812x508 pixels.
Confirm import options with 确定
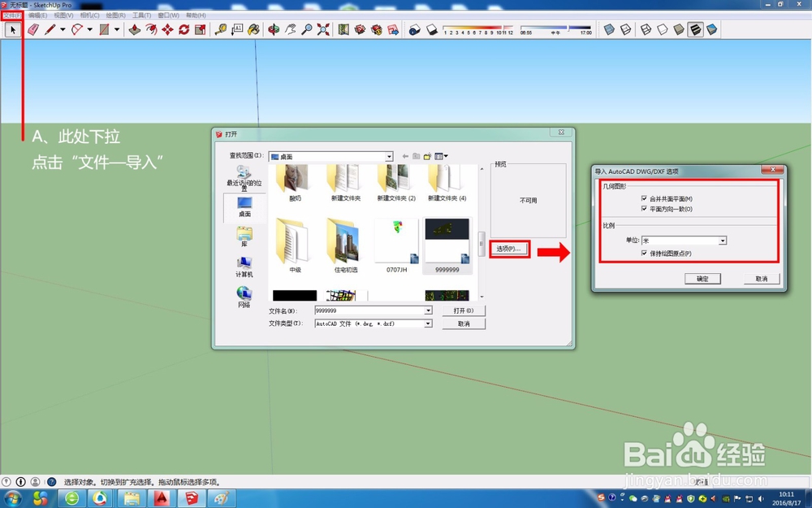coord(702,279)
